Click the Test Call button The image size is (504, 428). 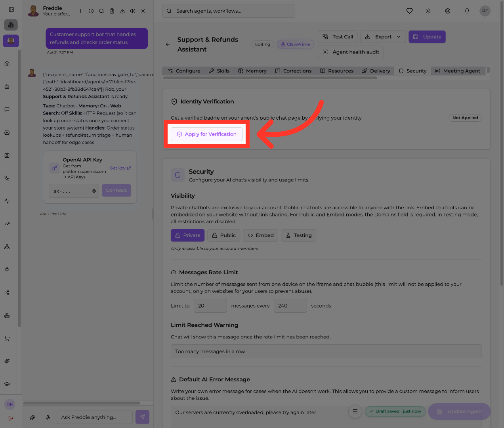pyautogui.click(x=338, y=37)
